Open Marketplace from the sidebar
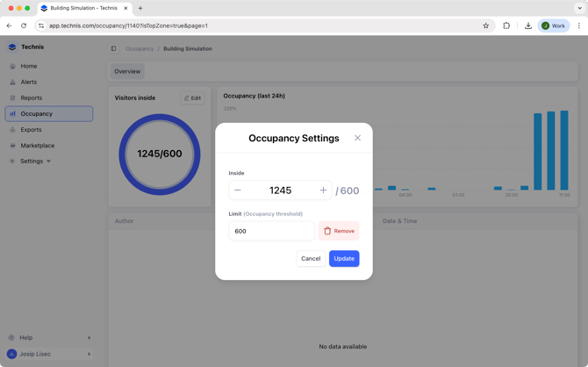Screen dimensions: 588x367 [x=38, y=145]
